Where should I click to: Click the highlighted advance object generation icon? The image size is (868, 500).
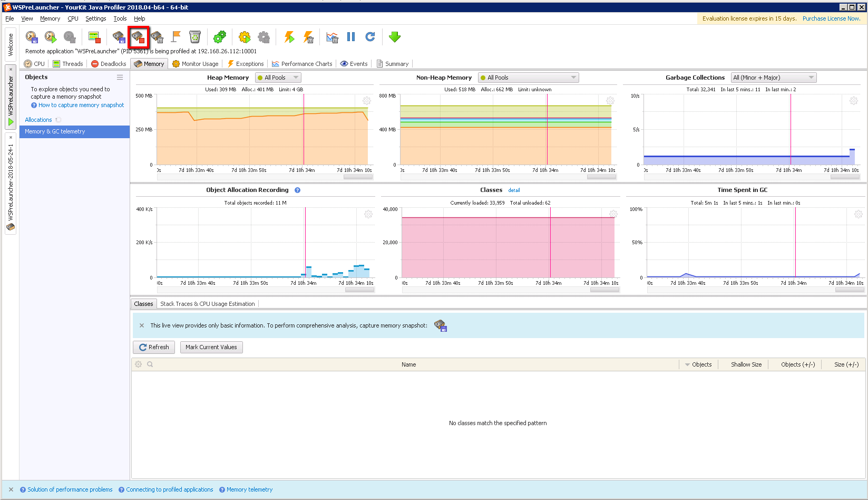click(138, 37)
